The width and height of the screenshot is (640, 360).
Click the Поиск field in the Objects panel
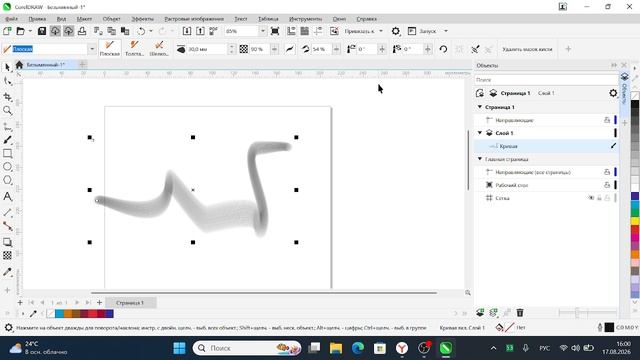tap(546, 80)
